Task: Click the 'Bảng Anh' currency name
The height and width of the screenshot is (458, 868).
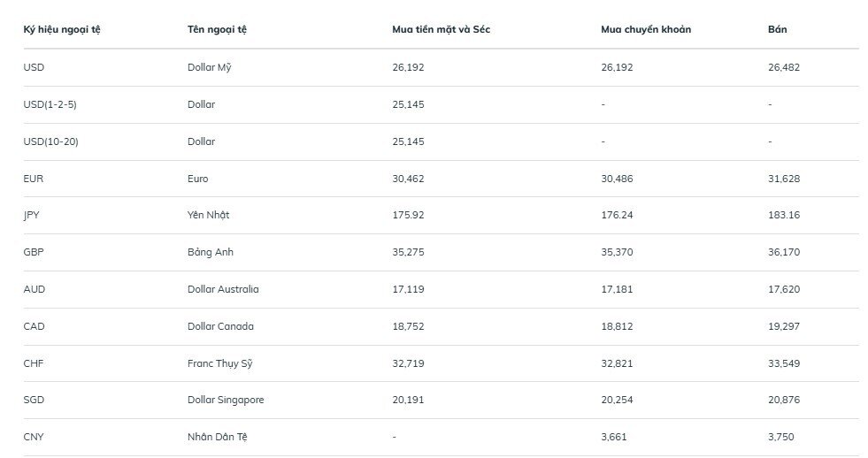Action: click(209, 252)
